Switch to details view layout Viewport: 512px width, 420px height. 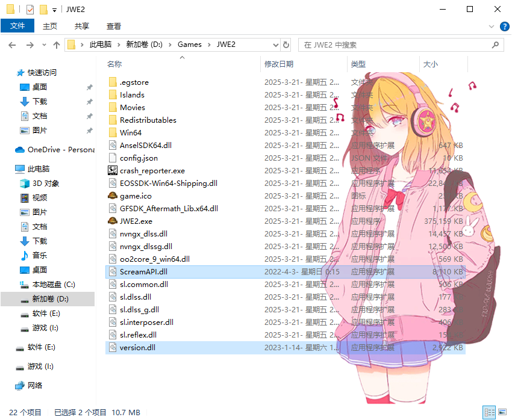(489, 412)
